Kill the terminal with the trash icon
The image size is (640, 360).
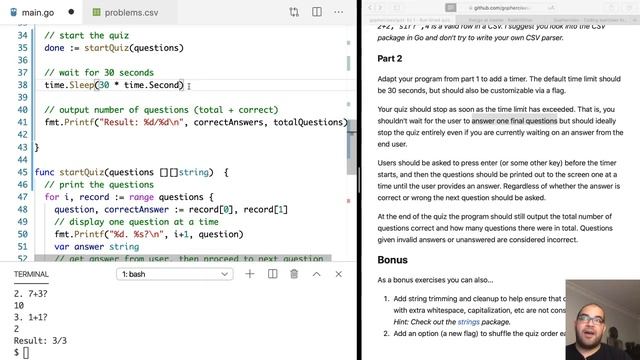(294, 274)
